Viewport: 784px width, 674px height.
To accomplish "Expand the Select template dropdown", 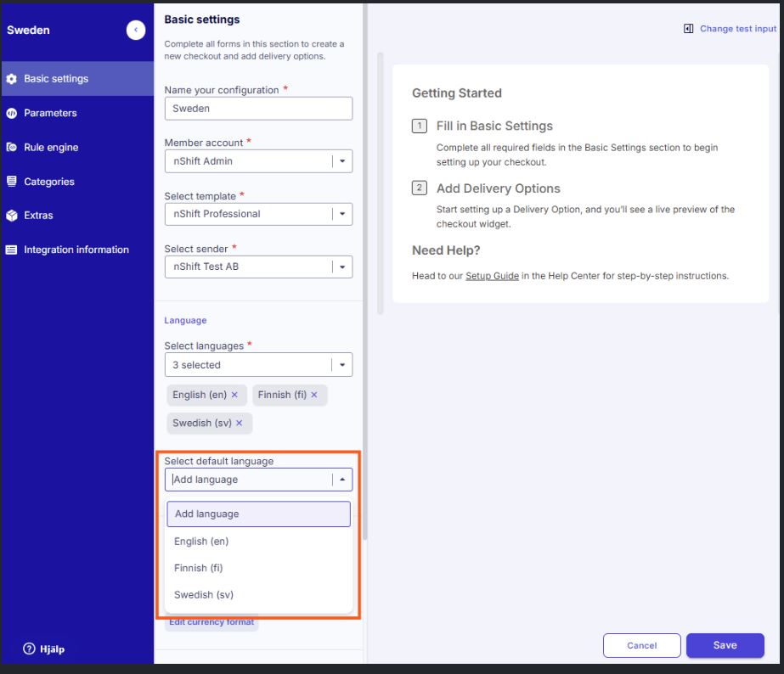I will (342, 214).
